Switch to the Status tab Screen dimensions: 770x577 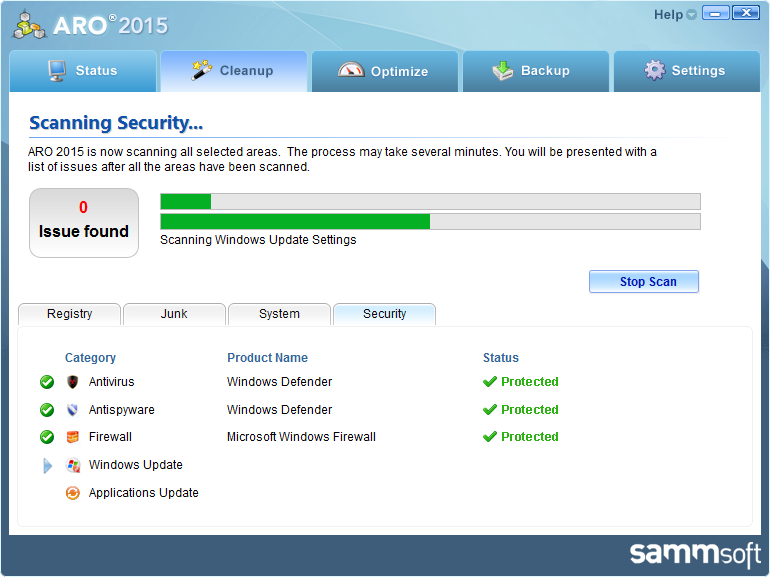click(x=83, y=71)
